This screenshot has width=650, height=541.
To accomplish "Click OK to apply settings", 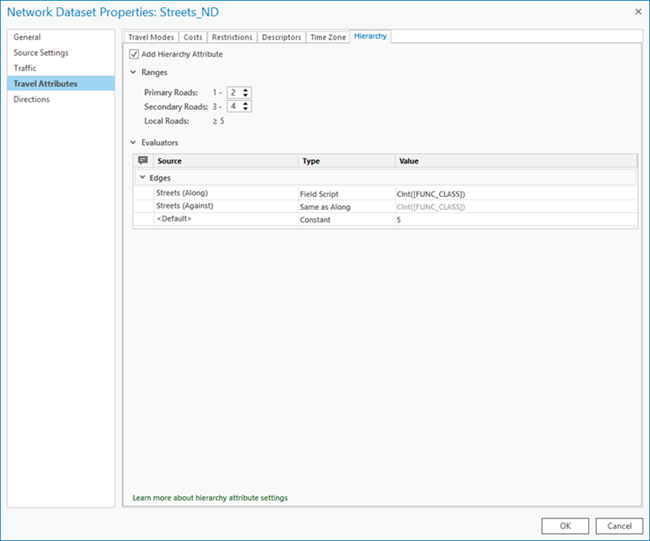I will 565,525.
